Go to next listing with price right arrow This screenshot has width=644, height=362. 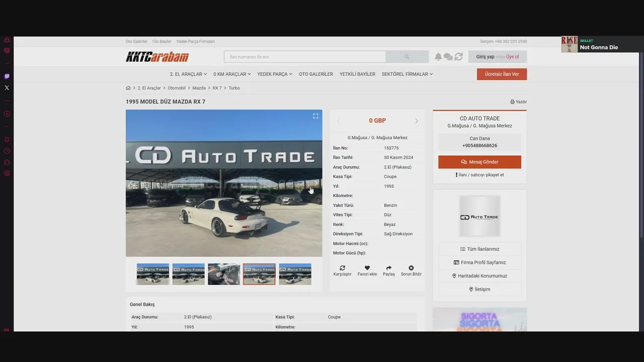coord(417,121)
